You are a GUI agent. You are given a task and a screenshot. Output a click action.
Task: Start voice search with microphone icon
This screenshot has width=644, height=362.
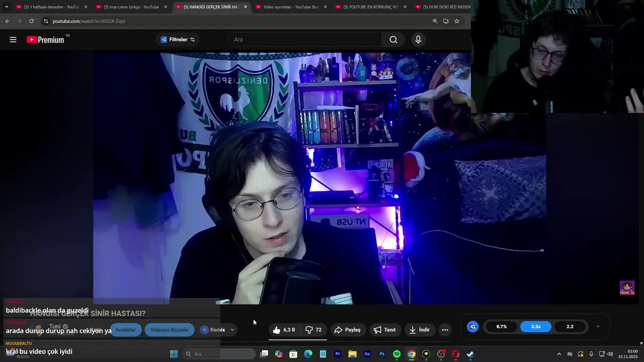coord(418,40)
